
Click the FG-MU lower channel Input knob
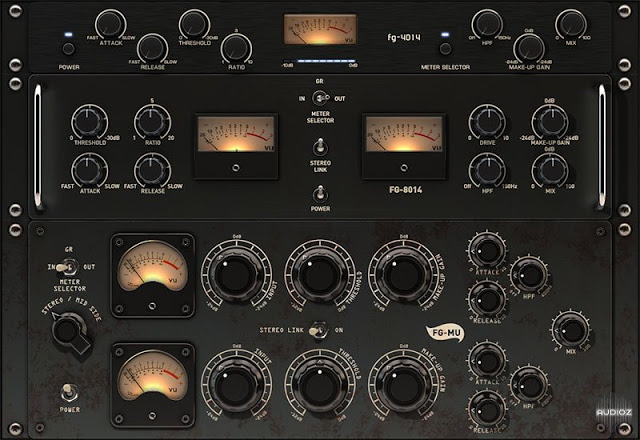click(x=236, y=384)
